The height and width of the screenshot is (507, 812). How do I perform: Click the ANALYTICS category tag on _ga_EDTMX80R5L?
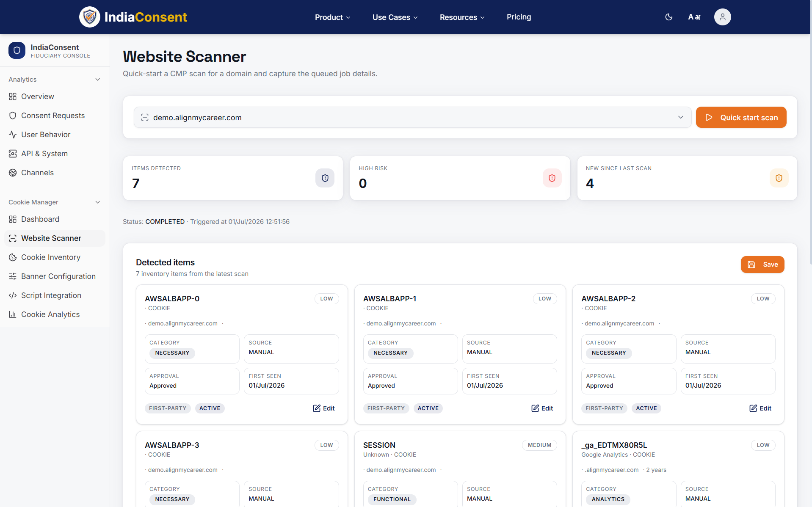608,499
